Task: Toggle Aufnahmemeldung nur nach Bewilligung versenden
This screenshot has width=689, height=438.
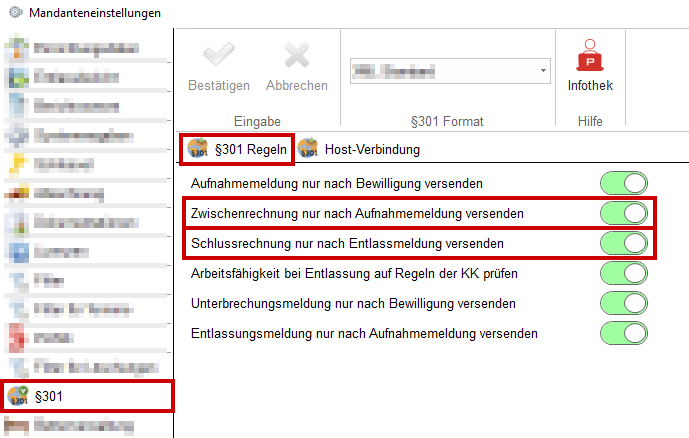Action: (x=624, y=183)
